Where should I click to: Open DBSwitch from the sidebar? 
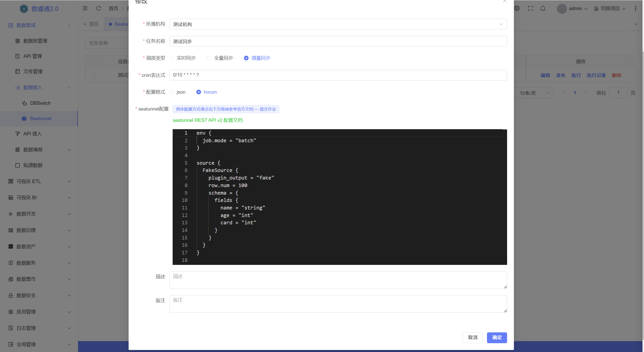pyautogui.click(x=40, y=103)
